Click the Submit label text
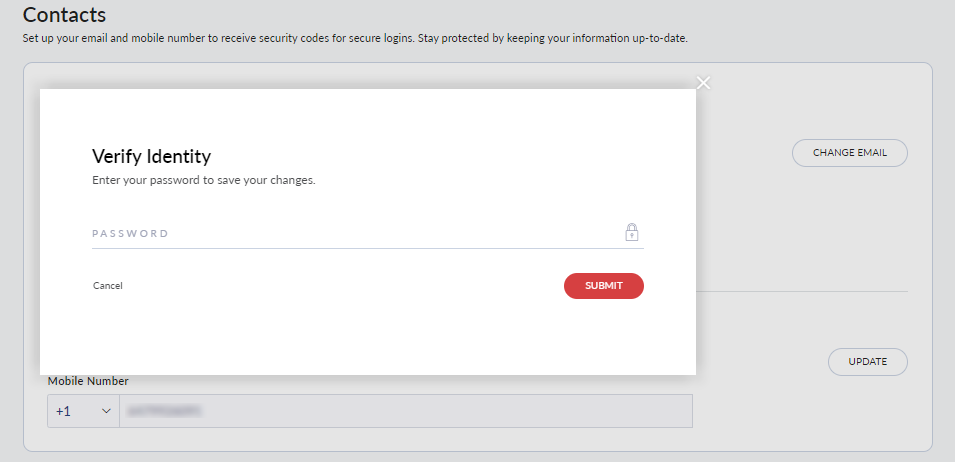This screenshot has height=462, width=955. click(x=604, y=286)
